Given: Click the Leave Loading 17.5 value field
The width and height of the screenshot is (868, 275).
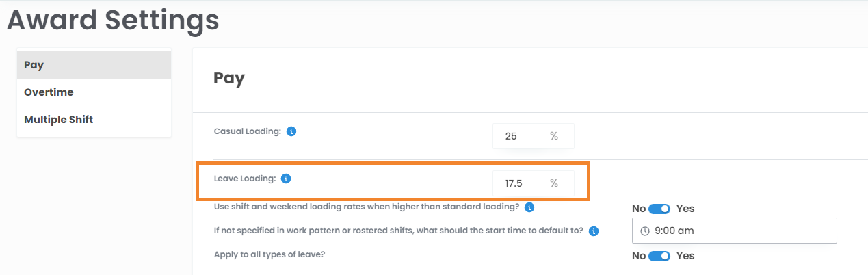Looking at the screenshot, I should 520,183.
